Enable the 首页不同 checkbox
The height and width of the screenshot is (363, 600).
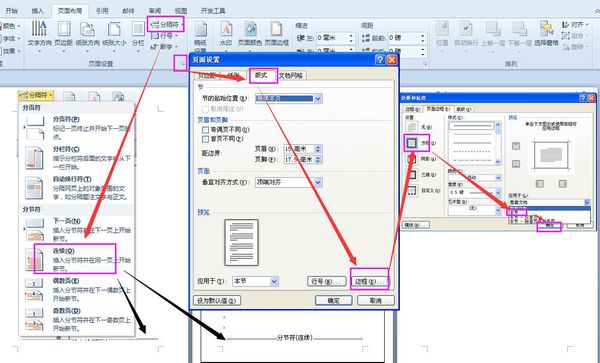[x=205, y=139]
